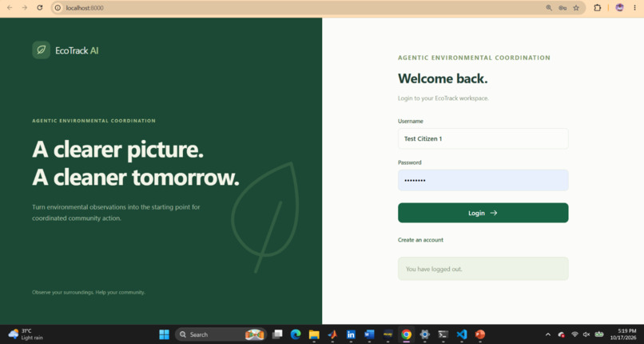Screen dimensions: 644x344
Task: Click the Username label
Action: point(411,122)
